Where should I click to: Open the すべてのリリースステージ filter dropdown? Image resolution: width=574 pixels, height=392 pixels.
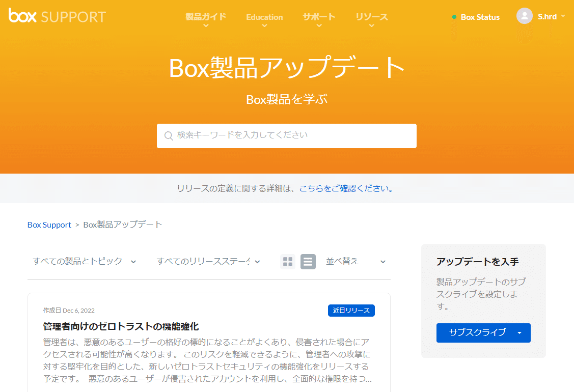click(x=206, y=261)
